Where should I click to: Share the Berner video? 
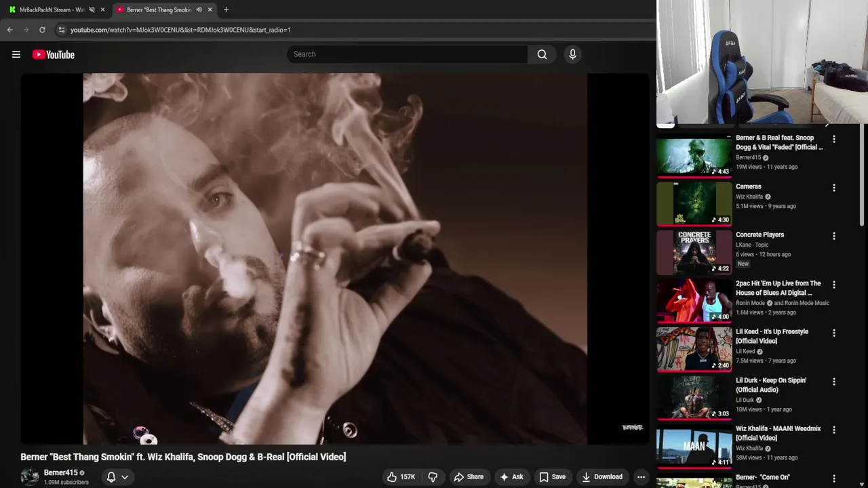pos(469,476)
